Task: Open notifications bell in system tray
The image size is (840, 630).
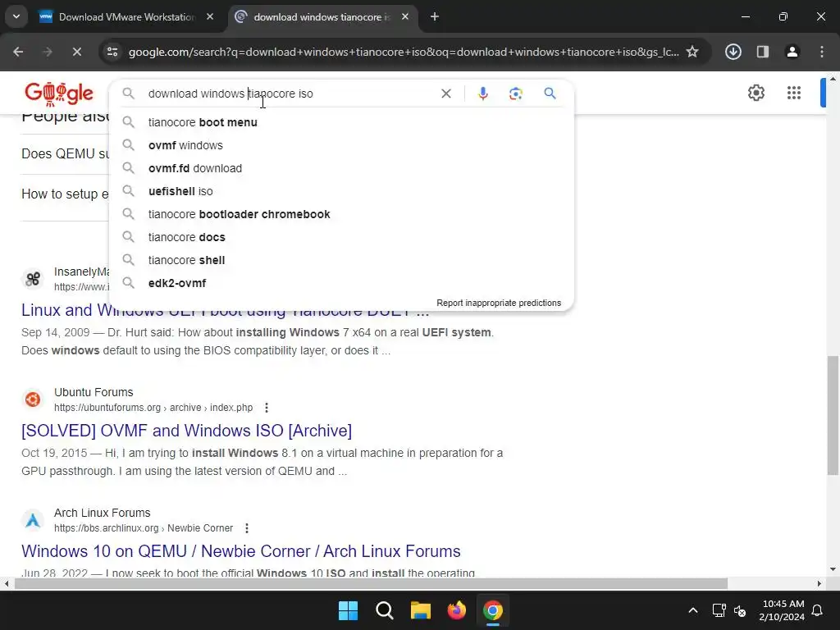Action: 817,610
